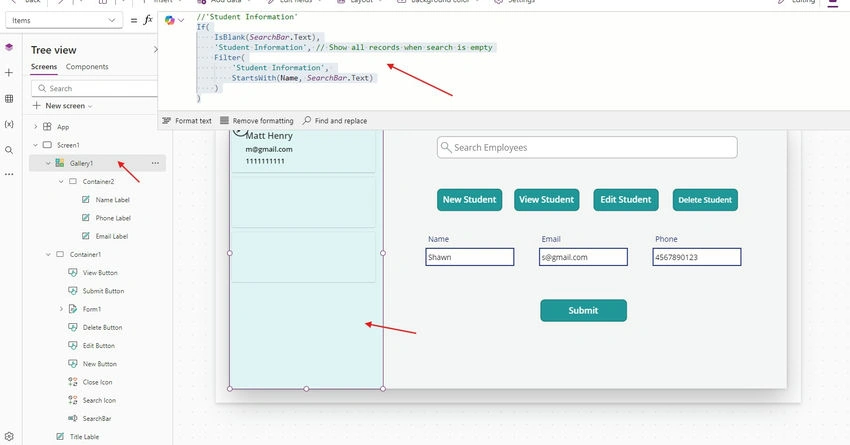Collapse the Container1 node
The image size is (850, 445).
click(48, 254)
